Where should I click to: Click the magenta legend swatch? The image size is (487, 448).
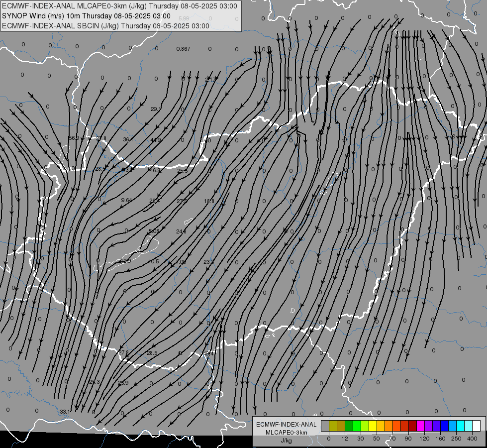(420, 426)
